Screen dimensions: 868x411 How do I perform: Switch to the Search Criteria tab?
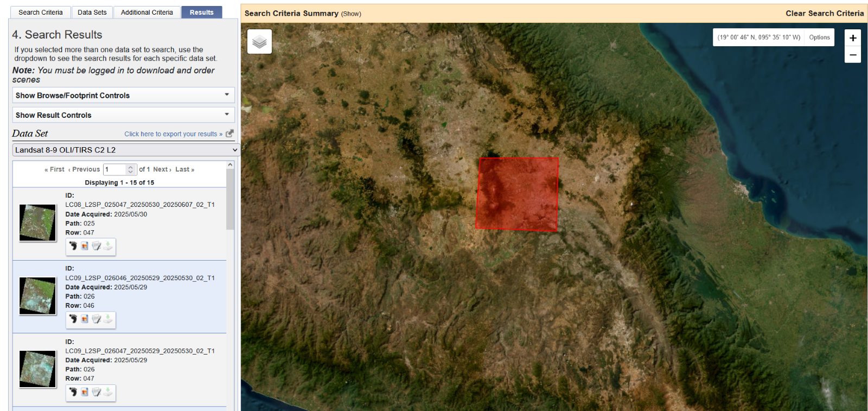pyautogui.click(x=41, y=12)
